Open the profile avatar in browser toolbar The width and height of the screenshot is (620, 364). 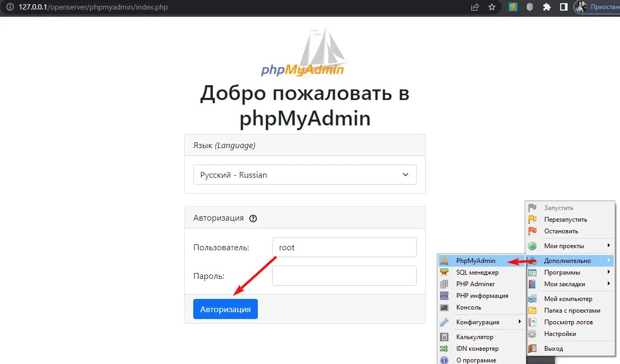581,7
